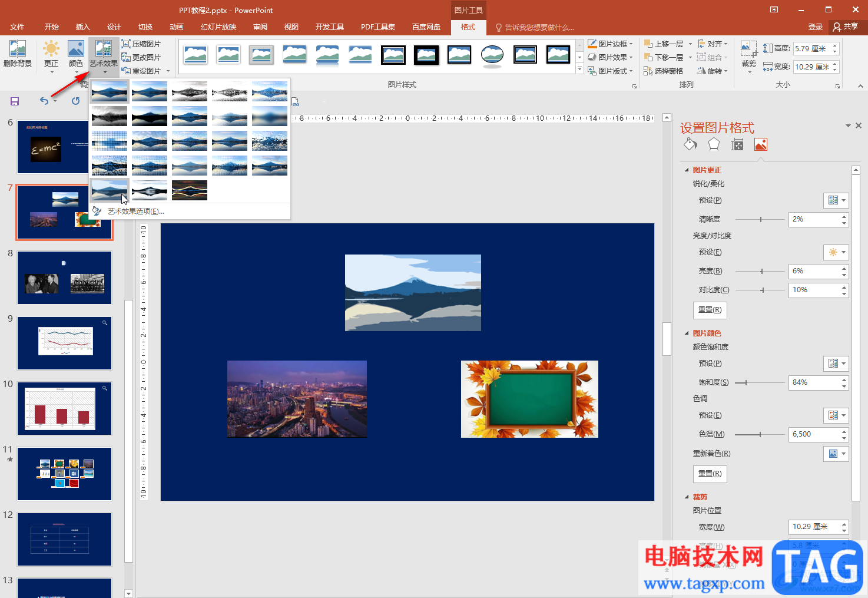Open the 文件 file tab

tap(17, 27)
